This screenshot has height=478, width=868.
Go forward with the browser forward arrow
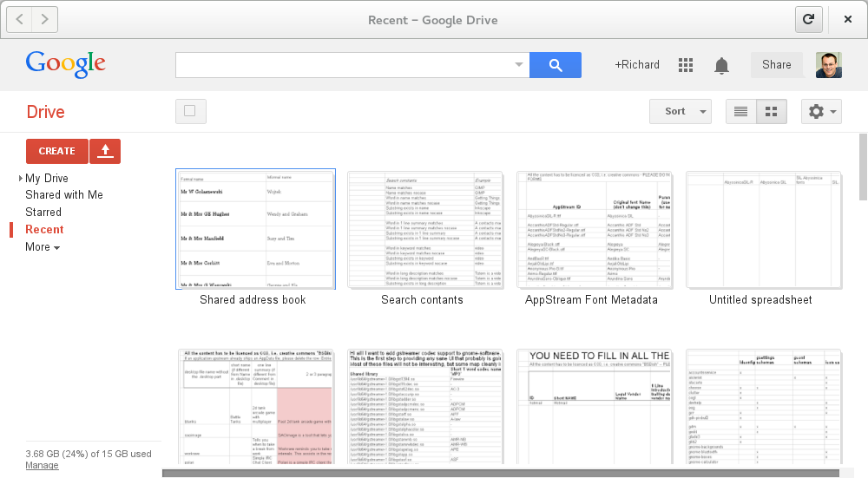45,19
